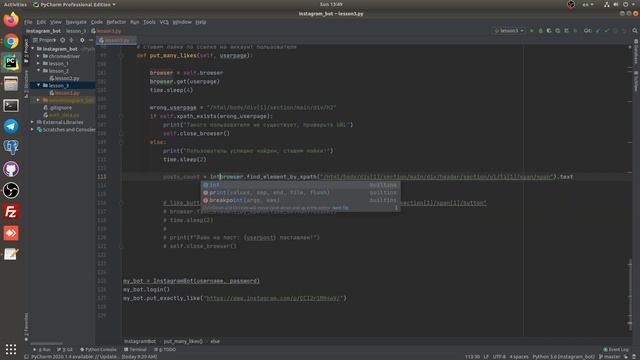The width and height of the screenshot is (640, 360).
Task: Click the LF line separator in status bar
Action: click(x=486, y=357)
